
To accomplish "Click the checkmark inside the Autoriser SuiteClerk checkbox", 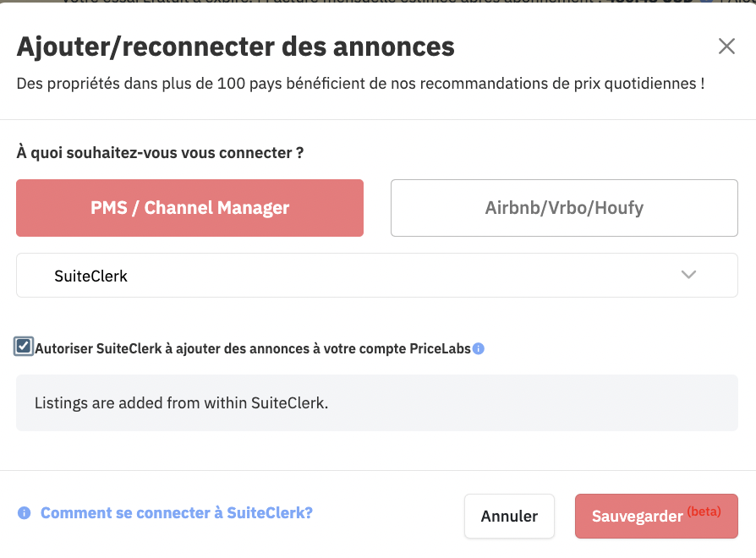I will tap(23, 346).
